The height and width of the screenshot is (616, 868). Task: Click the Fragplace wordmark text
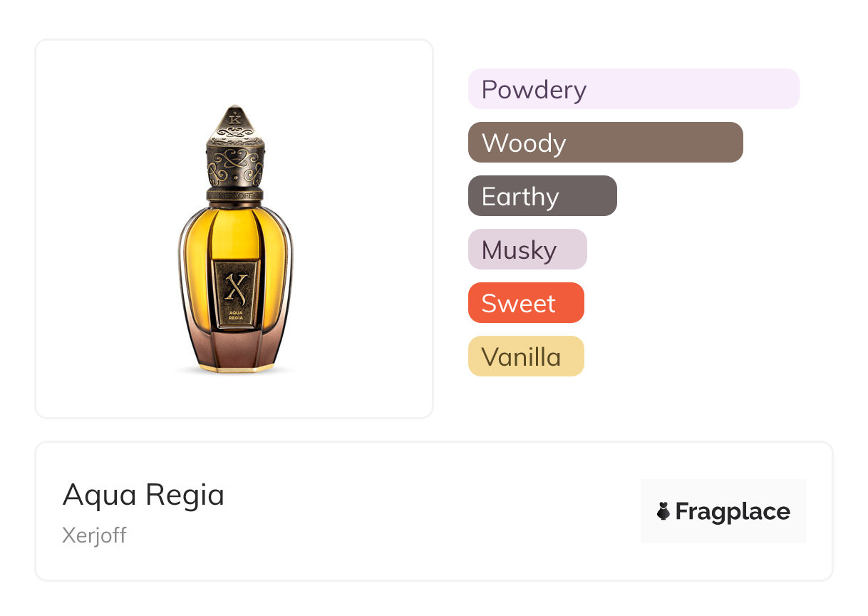[733, 511]
